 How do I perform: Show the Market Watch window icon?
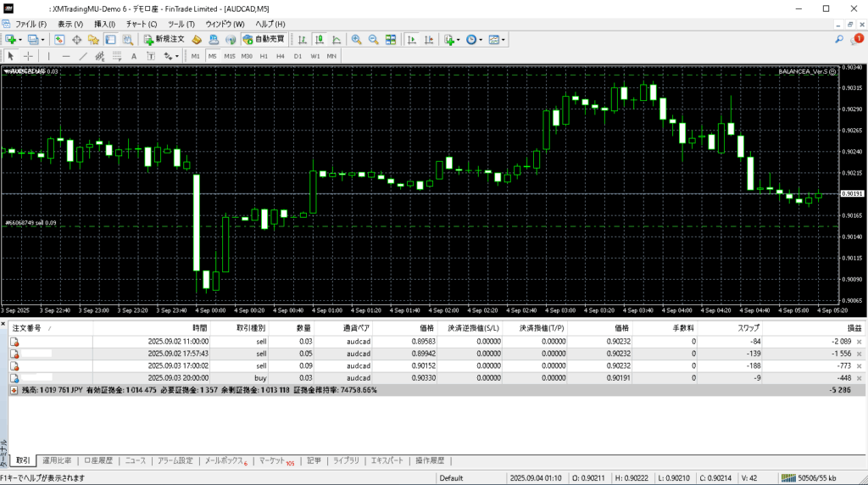tap(59, 39)
